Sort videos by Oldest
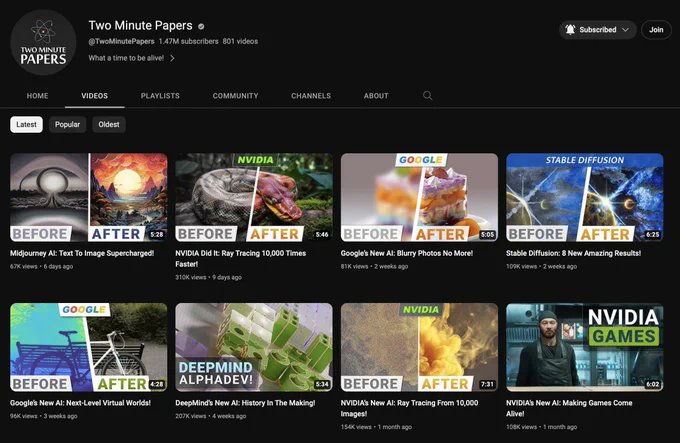This screenshot has height=443, width=680. pyautogui.click(x=109, y=125)
